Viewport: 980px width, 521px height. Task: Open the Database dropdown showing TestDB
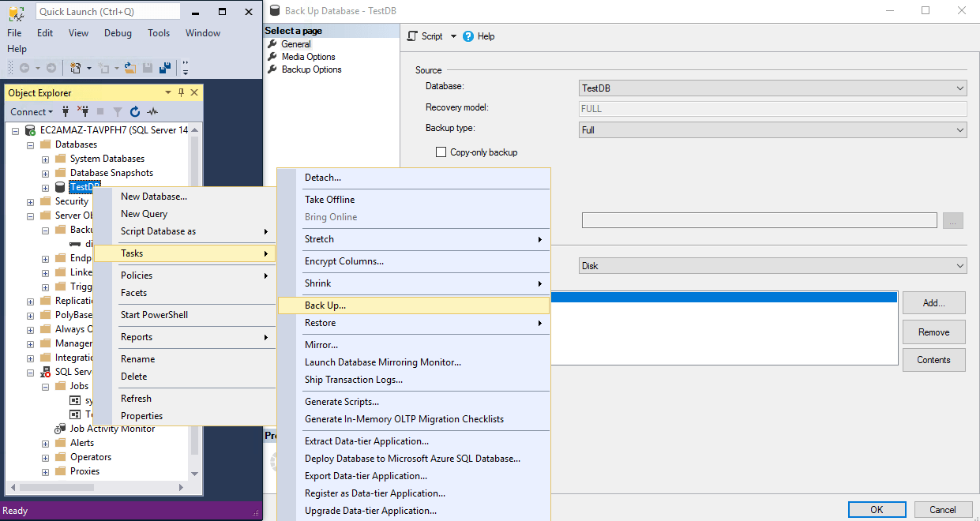[960, 88]
